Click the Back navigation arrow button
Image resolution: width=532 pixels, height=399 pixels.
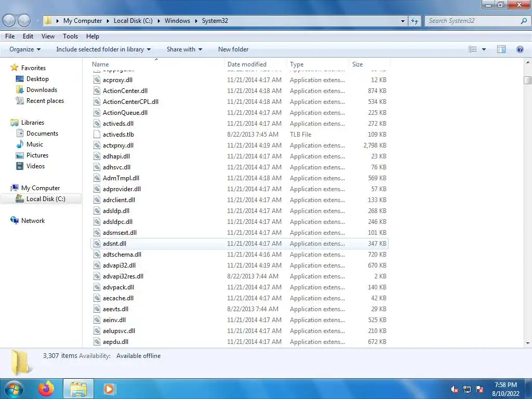coord(9,21)
